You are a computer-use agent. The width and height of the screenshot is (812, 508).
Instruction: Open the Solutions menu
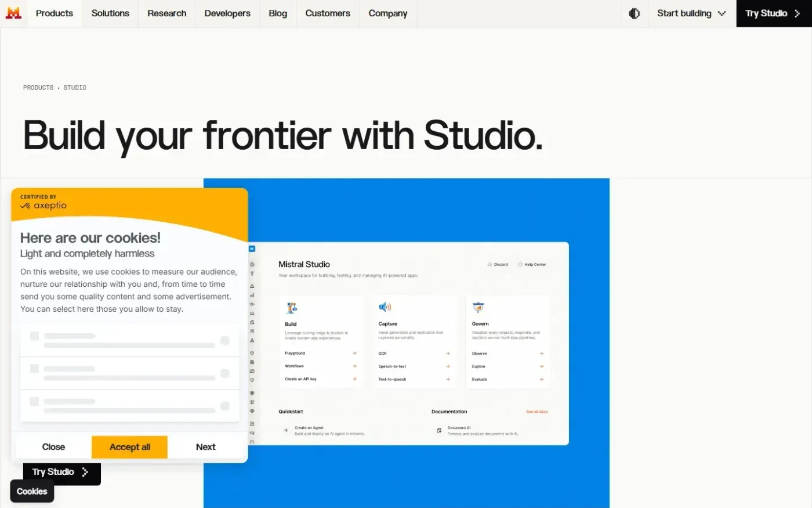tap(110, 13)
